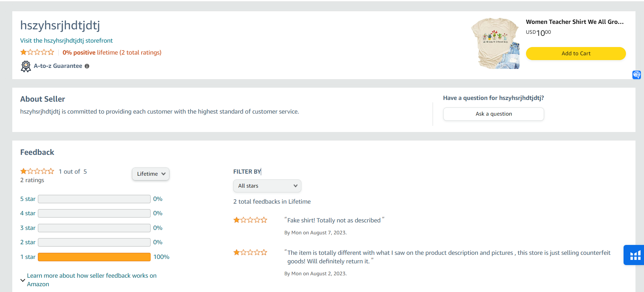Click the seller star rating in header
Viewport: 644px width, 292px height.
(37, 52)
